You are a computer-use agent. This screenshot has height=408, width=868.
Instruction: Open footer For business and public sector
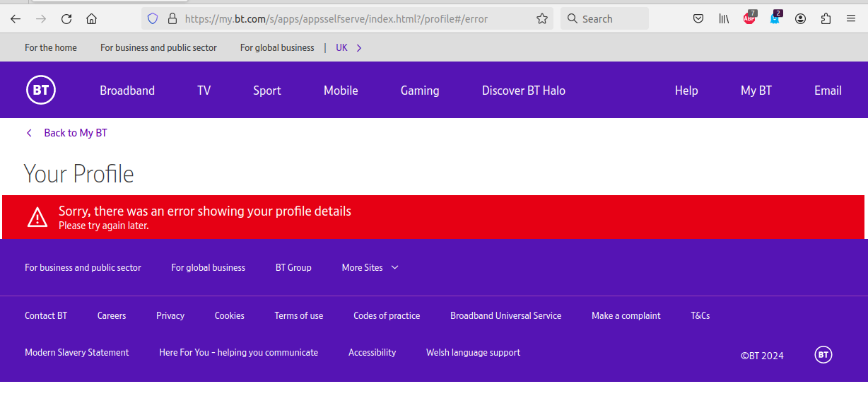coord(83,267)
